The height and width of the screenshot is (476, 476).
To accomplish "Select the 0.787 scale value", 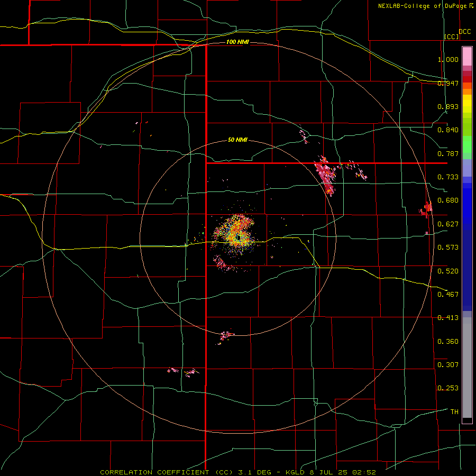I will (448, 153).
